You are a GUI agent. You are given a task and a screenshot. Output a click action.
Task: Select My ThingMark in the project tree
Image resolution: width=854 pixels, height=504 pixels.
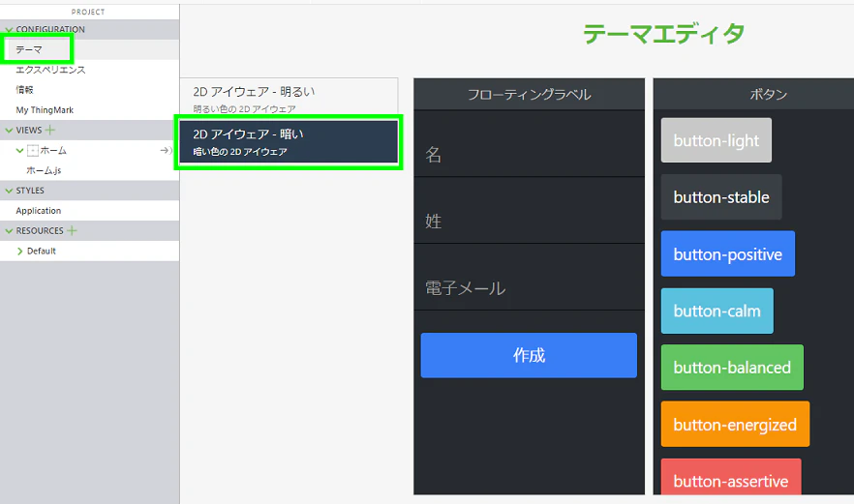[x=45, y=110]
